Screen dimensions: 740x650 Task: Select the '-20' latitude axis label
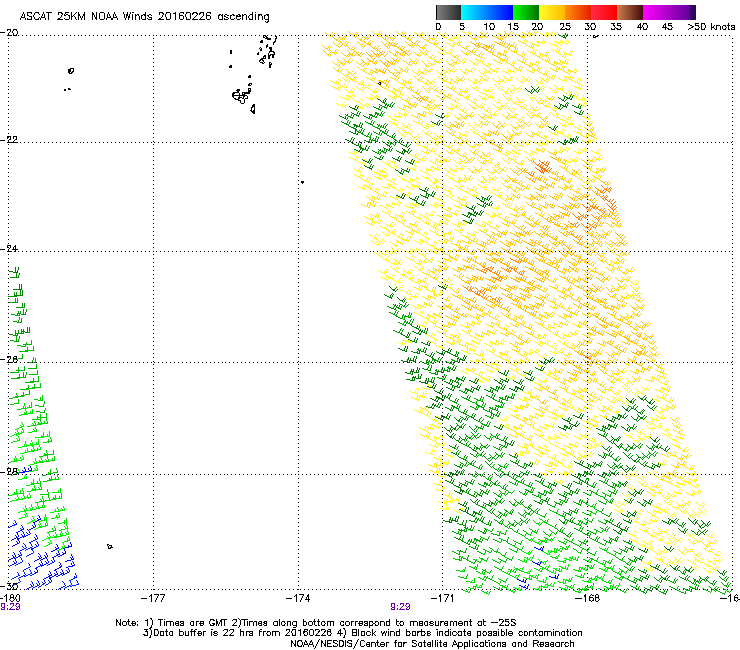[x=9, y=33]
